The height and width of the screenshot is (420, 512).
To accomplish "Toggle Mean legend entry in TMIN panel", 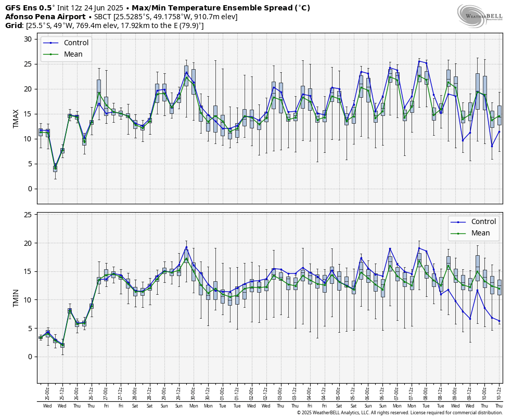I will pos(480,233).
